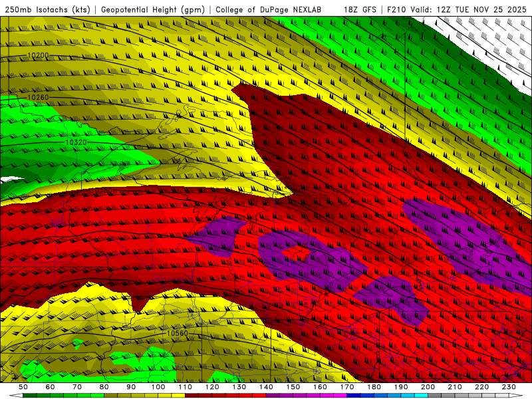The image size is (532, 399).
Task: Click the 200 value on the legend scale
Action: point(428,387)
